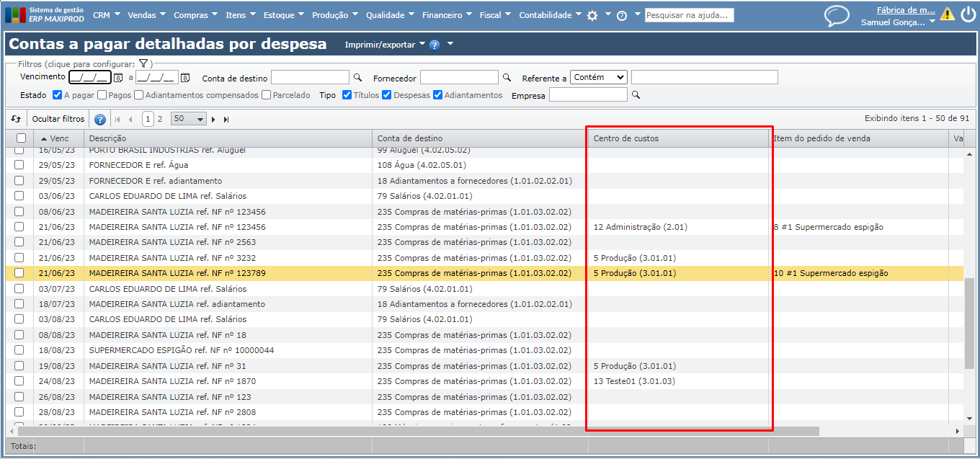
Task: Search Conta de destino with magnifier icon
Action: coord(357,77)
